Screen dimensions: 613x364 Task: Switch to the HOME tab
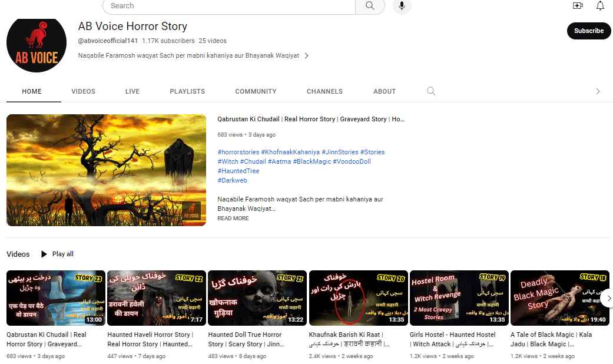point(32,91)
